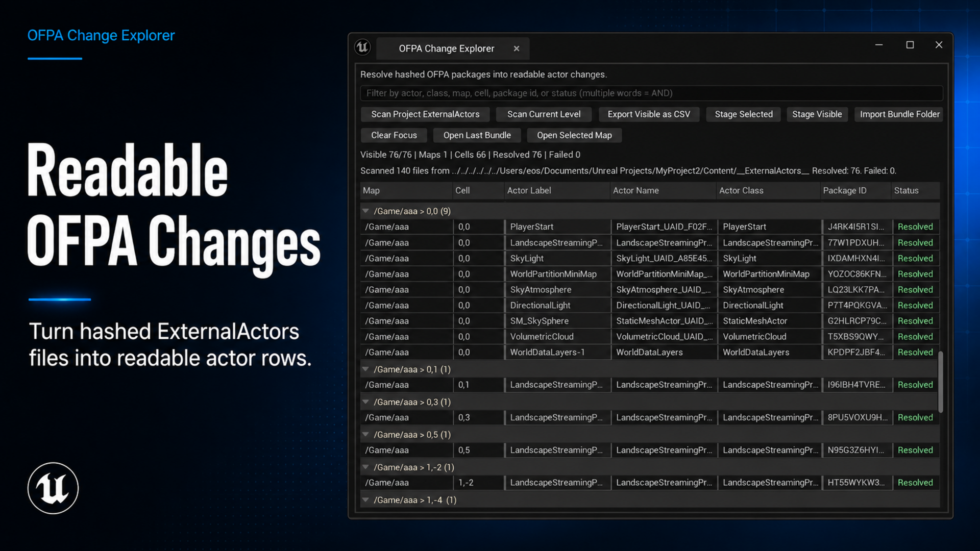Click package ID LQ23LKK7PA...
Viewport: 980px width, 551px height.
coord(857,289)
